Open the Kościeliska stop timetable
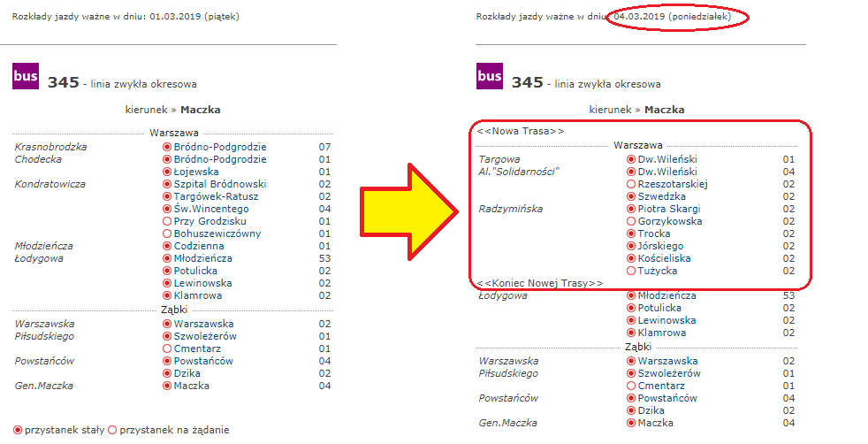The height and width of the screenshot is (444, 868). tap(664, 258)
